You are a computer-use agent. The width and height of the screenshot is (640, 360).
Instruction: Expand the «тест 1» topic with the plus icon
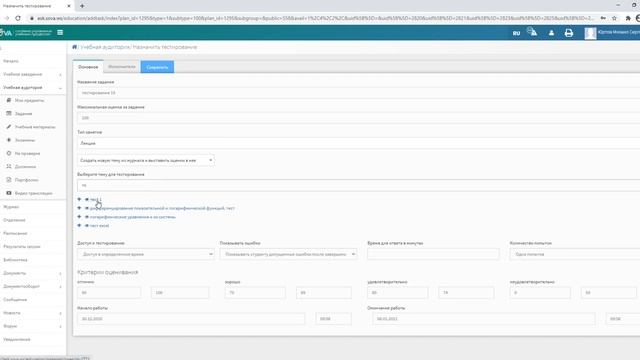coord(79,200)
